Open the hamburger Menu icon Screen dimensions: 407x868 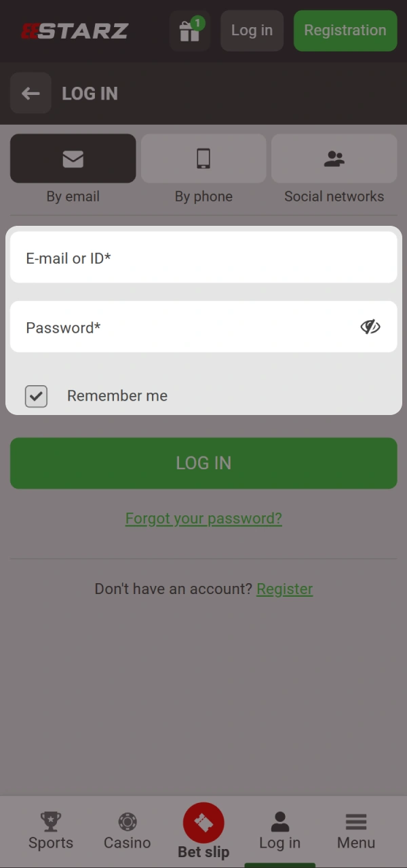click(x=356, y=822)
